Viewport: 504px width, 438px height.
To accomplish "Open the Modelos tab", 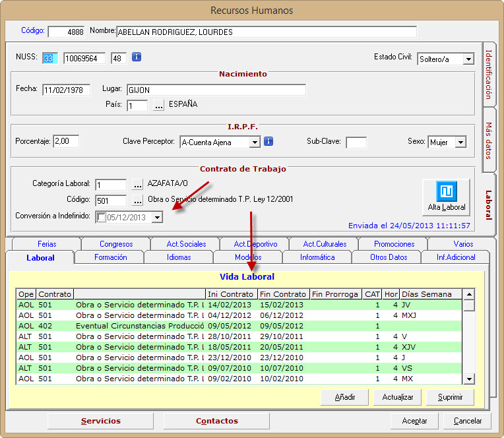I will pyautogui.click(x=248, y=257).
